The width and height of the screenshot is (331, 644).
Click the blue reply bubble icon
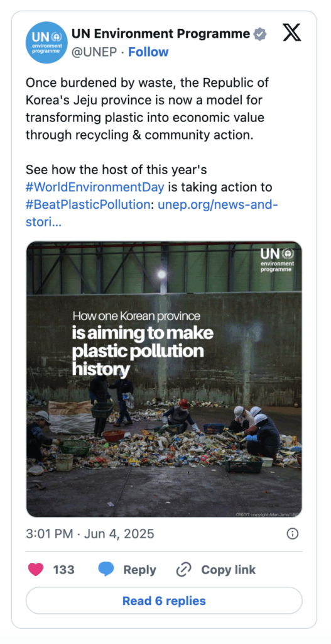[106, 570]
